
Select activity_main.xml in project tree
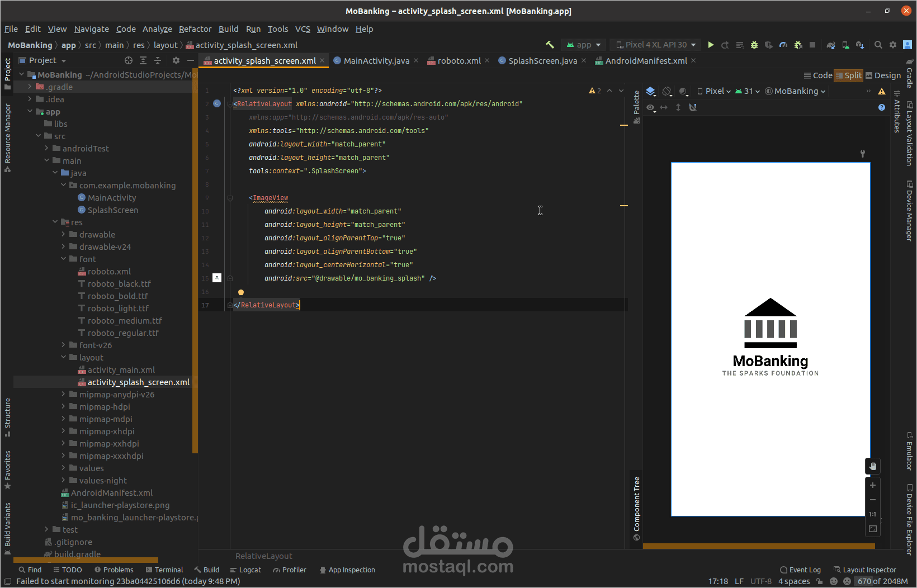pos(121,370)
